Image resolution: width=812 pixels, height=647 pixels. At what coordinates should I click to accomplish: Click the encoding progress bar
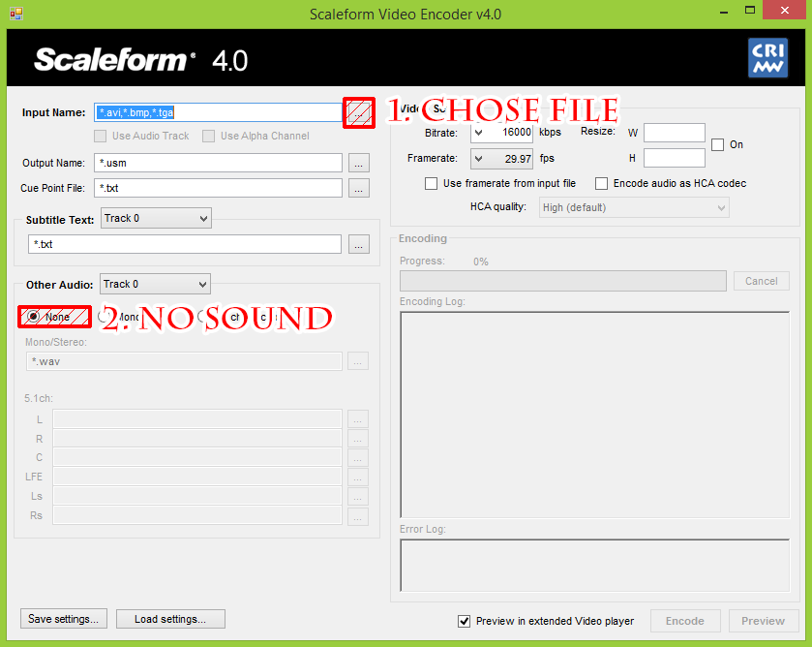click(563, 281)
